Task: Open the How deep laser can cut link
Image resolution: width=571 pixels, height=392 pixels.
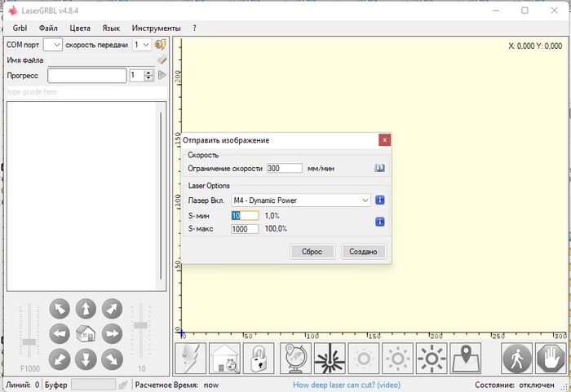Action: point(346,384)
